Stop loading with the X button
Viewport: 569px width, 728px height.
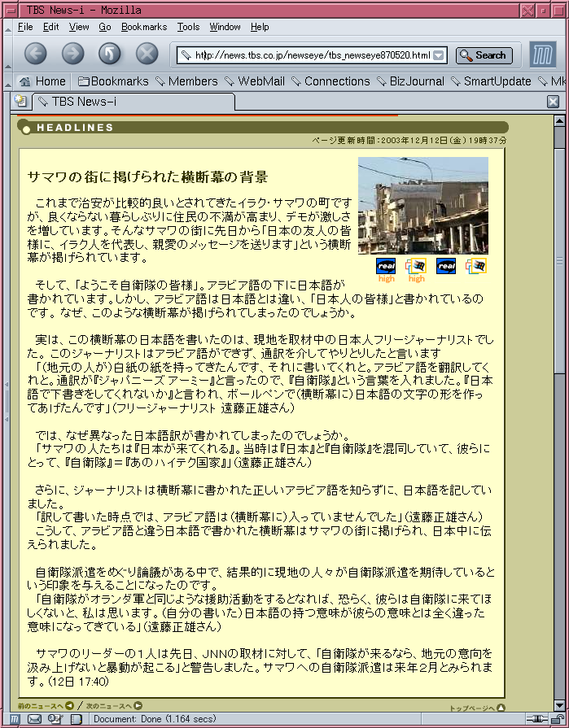point(147,54)
